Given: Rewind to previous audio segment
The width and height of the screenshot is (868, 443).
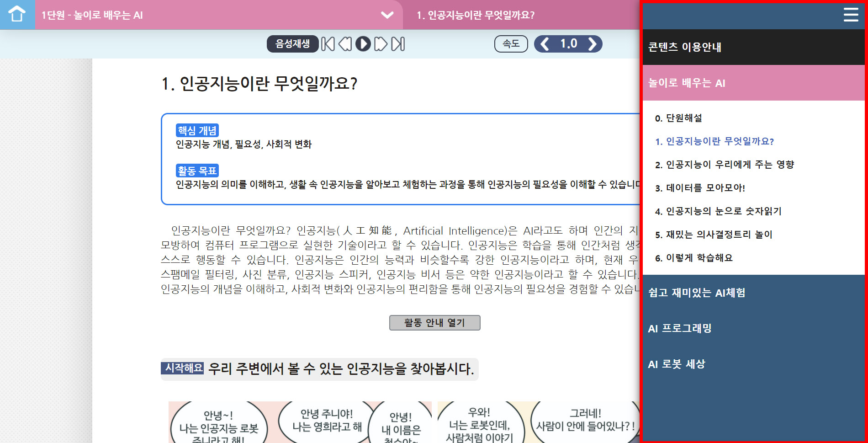Looking at the screenshot, I should 345,44.
